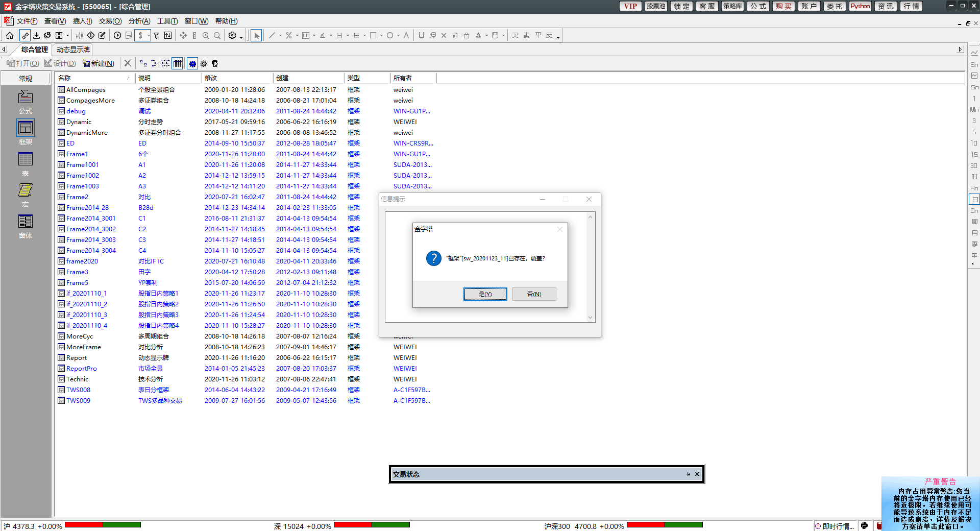Open the 查看(V) menu

(x=55, y=21)
